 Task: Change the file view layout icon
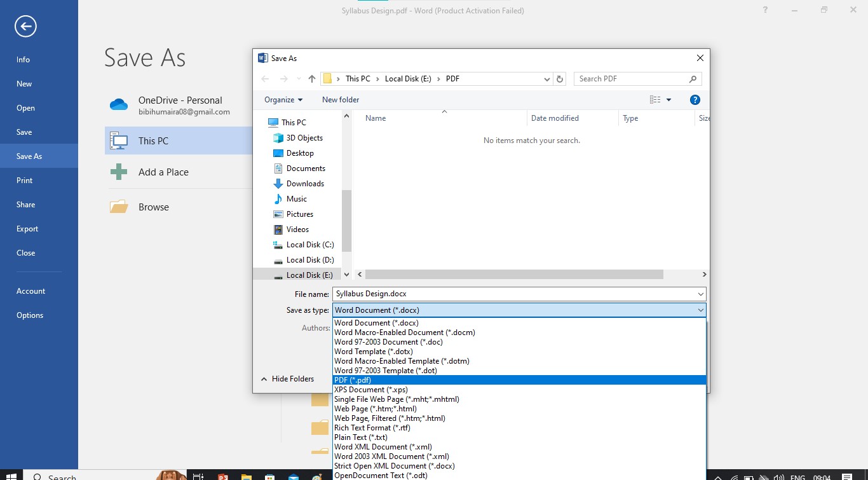point(654,99)
